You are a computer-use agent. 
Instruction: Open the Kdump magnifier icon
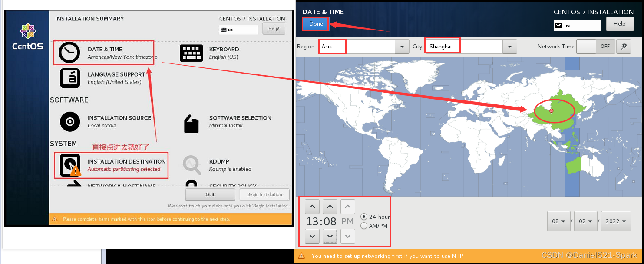(192, 165)
